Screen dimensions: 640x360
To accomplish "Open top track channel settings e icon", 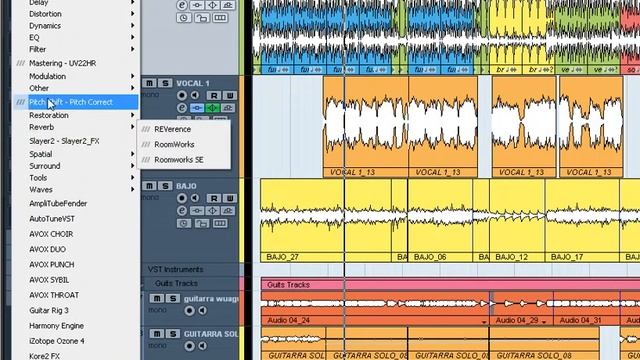I will pos(182,5).
